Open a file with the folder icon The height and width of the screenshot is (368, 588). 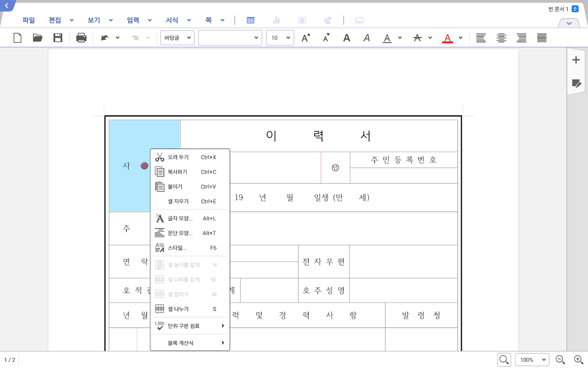38,38
